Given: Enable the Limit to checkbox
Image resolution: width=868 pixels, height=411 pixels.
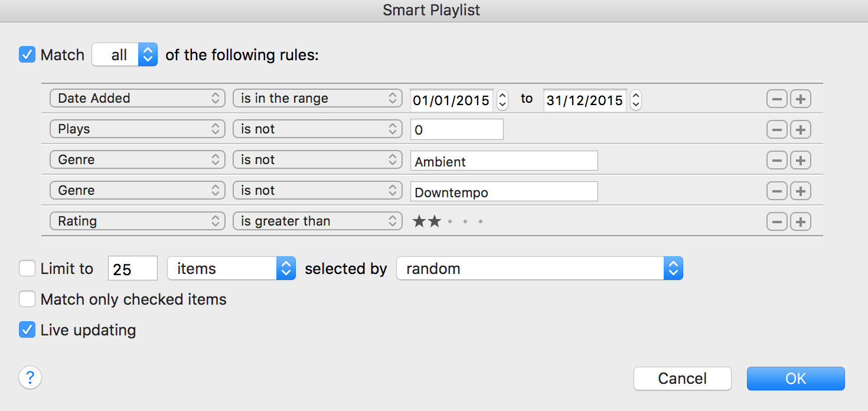Looking at the screenshot, I should coord(27,269).
